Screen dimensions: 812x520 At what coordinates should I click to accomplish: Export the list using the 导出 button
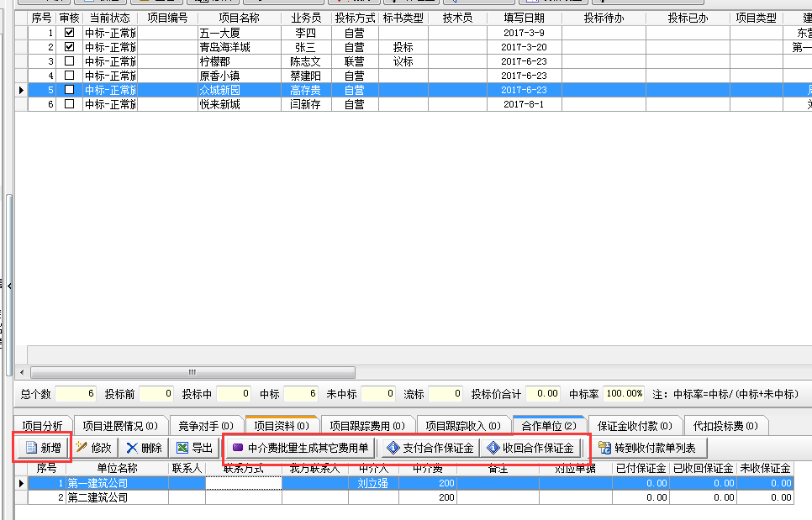click(194, 448)
